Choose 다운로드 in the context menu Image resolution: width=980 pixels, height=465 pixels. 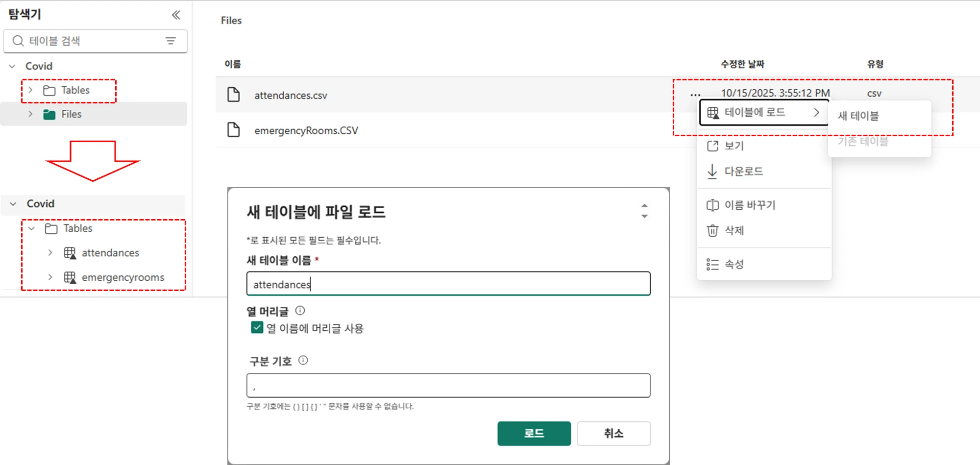tap(743, 171)
